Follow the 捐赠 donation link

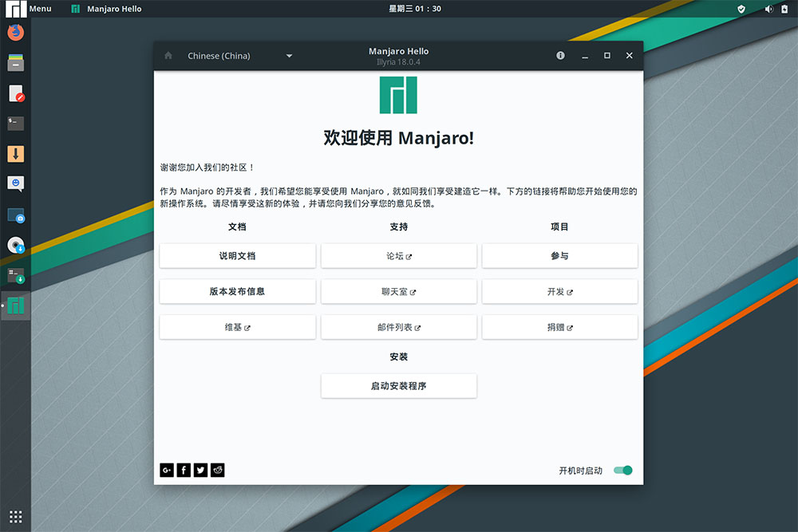pos(559,326)
